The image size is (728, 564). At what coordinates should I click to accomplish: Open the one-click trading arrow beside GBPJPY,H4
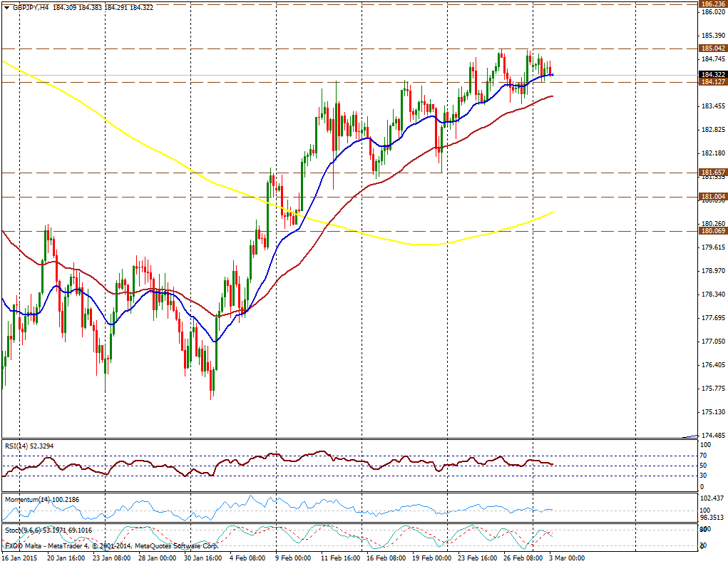pos(6,6)
